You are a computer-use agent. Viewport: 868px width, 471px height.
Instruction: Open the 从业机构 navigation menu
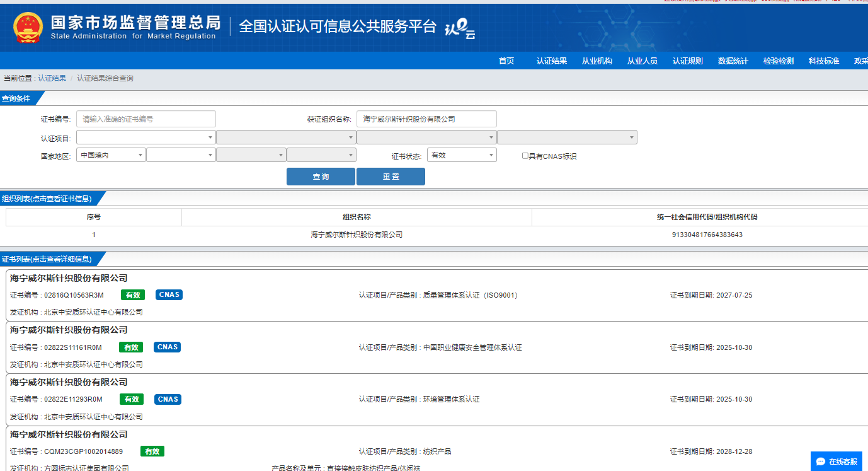(x=597, y=61)
